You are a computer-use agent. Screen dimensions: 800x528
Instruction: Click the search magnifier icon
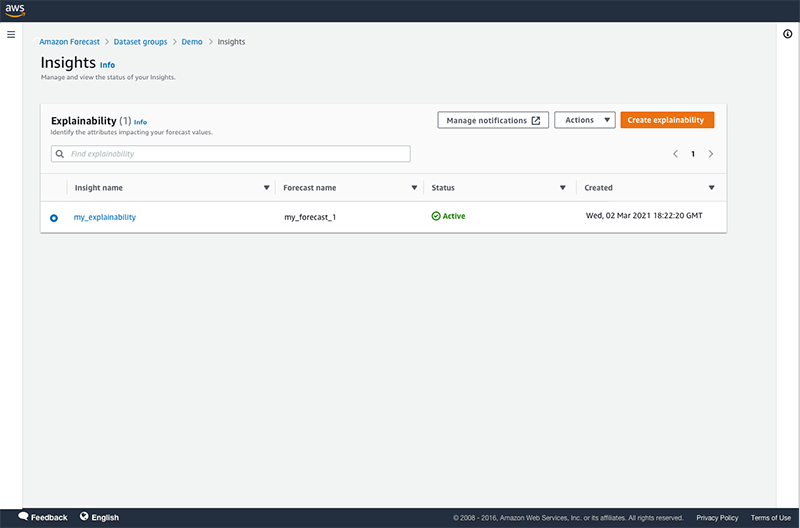click(x=60, y=154)
